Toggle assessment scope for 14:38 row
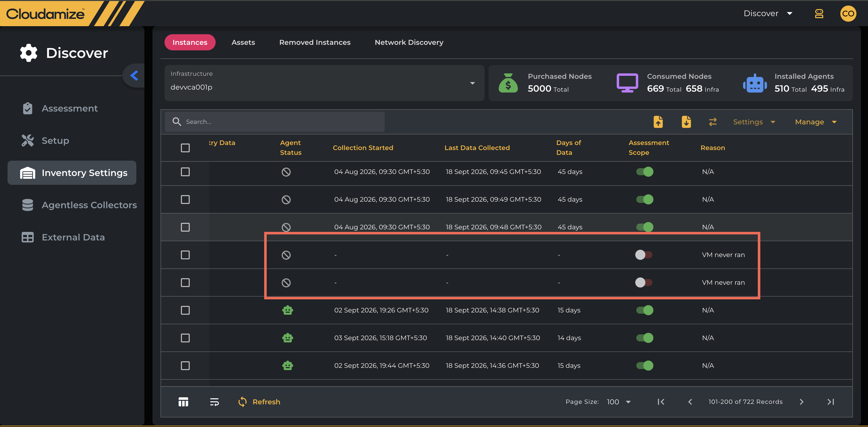The width and height of the screenshot is (868, 427). click(x=644, y=310)
